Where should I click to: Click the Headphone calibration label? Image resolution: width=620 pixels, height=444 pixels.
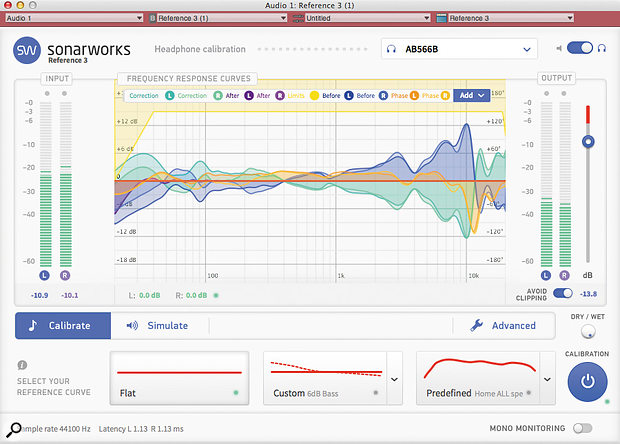(x=200, y=49)
